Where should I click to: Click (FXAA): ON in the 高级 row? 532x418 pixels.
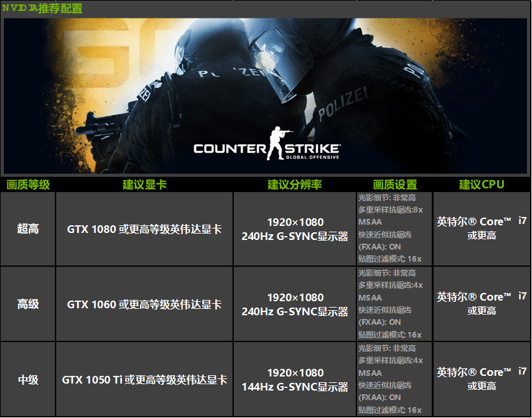(379, 322)
